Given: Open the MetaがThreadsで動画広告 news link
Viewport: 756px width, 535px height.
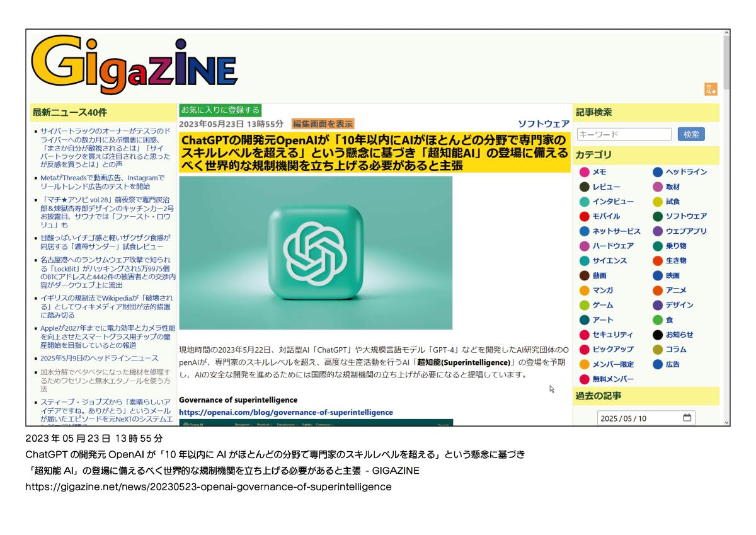Looking at the screenshot, I should (103, 182).
